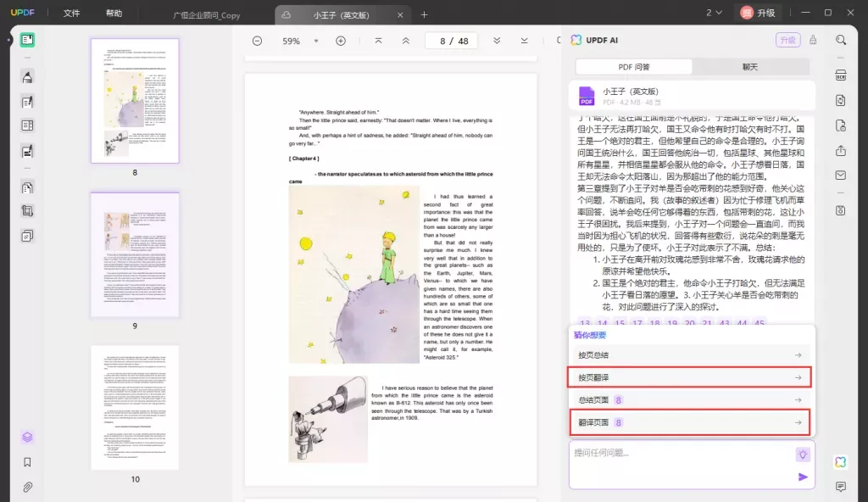The width and height of the screenshot is (868, 502).
Task: Open the zoom percentage dropdown
Action: [x=316, y=41]
